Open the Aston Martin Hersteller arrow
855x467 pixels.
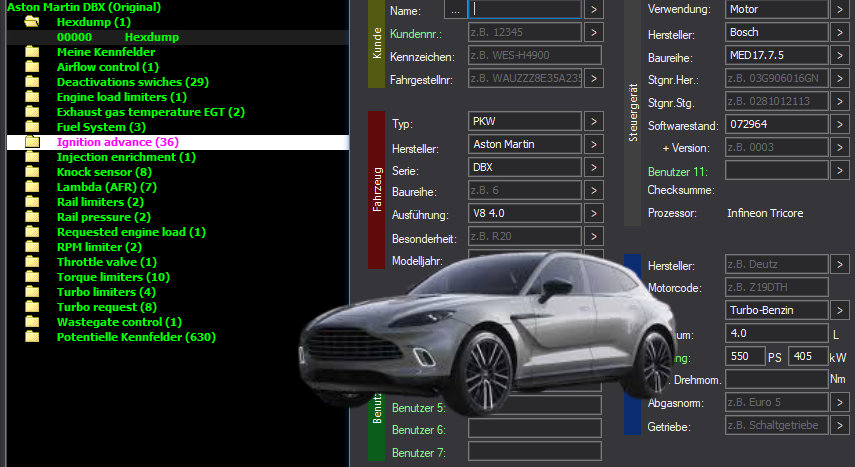(594, 144)
